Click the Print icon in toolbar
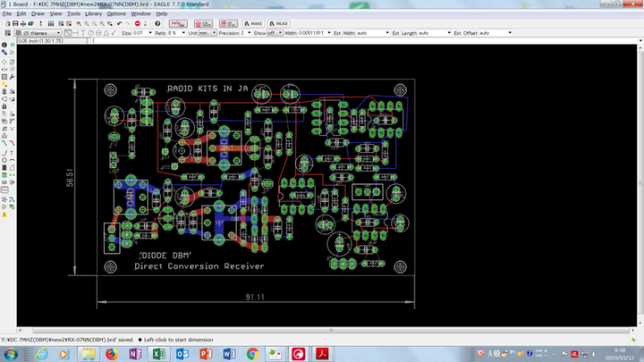This screenshot has width=644, height=362. pyautogui.click(x=25, y=23)
